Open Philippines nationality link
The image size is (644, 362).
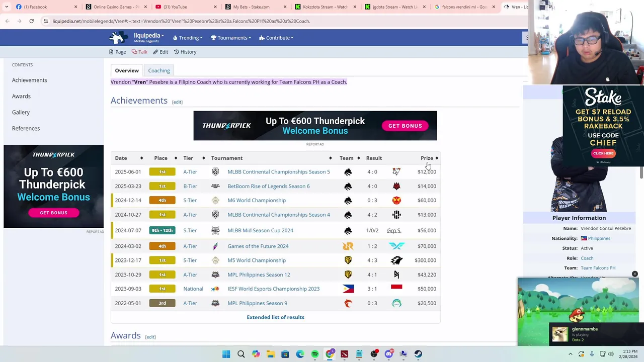pos(599,238)
